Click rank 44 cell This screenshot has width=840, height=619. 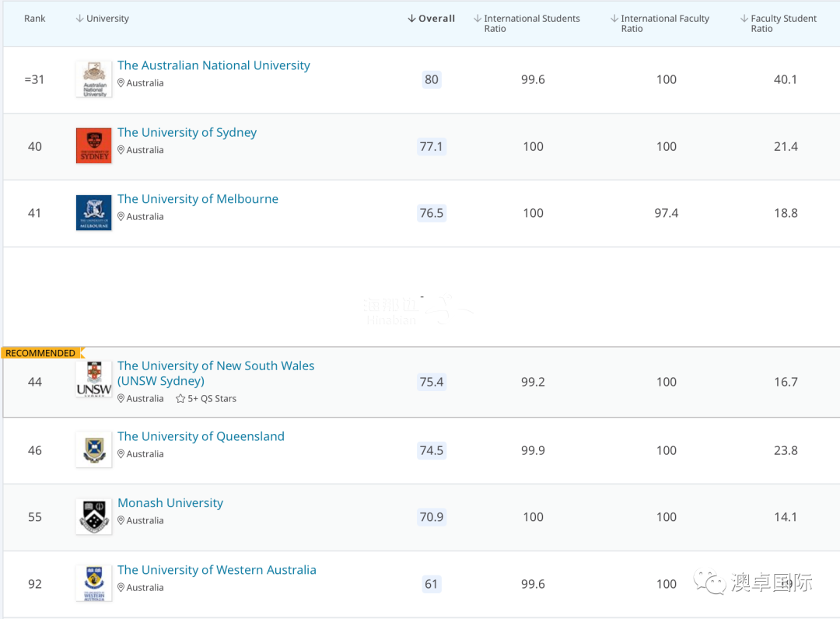point(35,382)
